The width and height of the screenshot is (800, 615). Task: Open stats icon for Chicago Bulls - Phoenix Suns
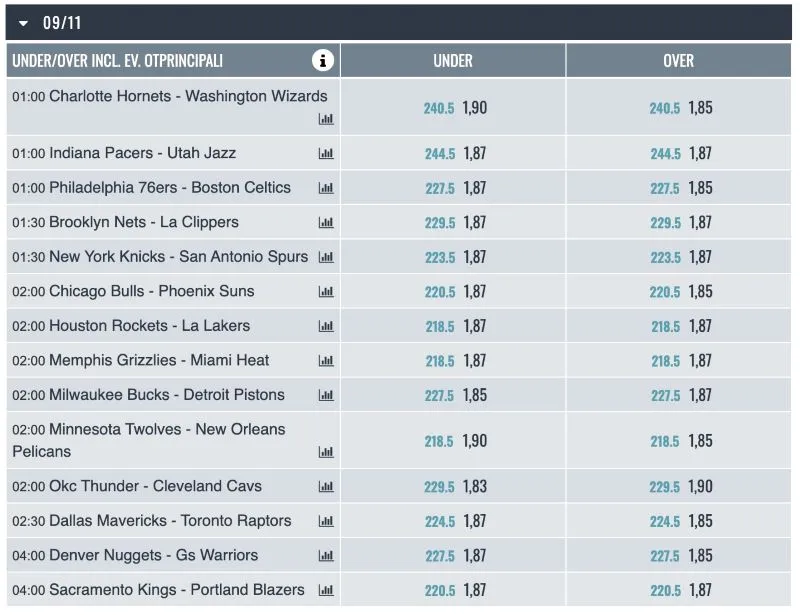click(x=326, y=291)
